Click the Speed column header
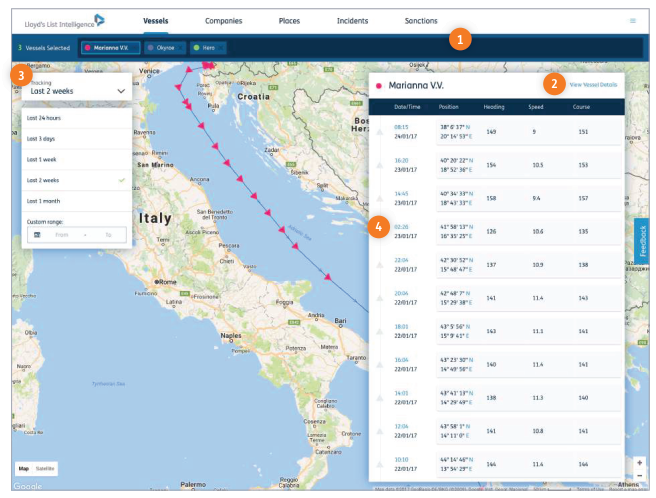Image resolution: width=656 pixels, height=498 pixels. point(536,107)
